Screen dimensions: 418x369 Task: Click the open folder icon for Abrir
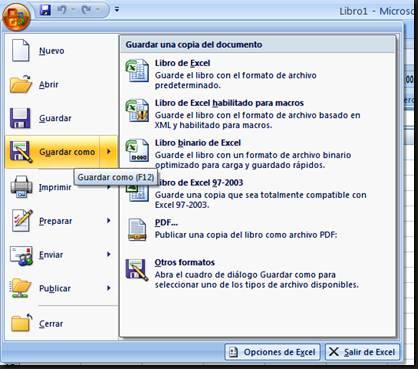coord(21,84)
